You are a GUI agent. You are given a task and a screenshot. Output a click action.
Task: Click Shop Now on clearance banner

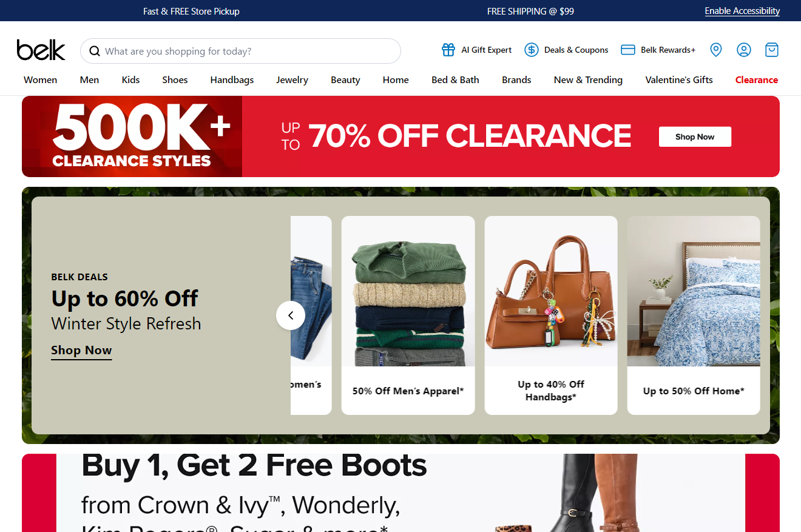tap(695, 136)
